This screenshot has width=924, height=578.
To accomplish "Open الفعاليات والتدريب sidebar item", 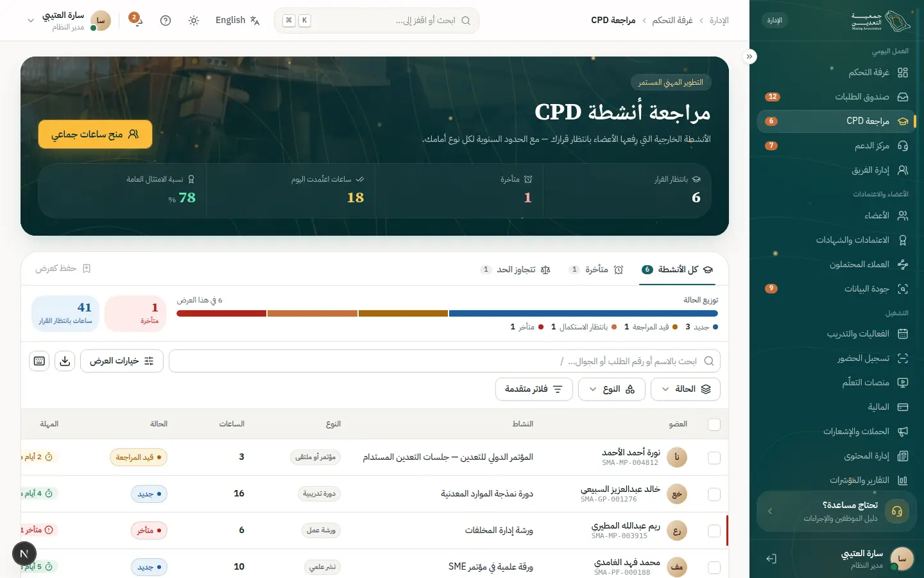I will point(837,334).
